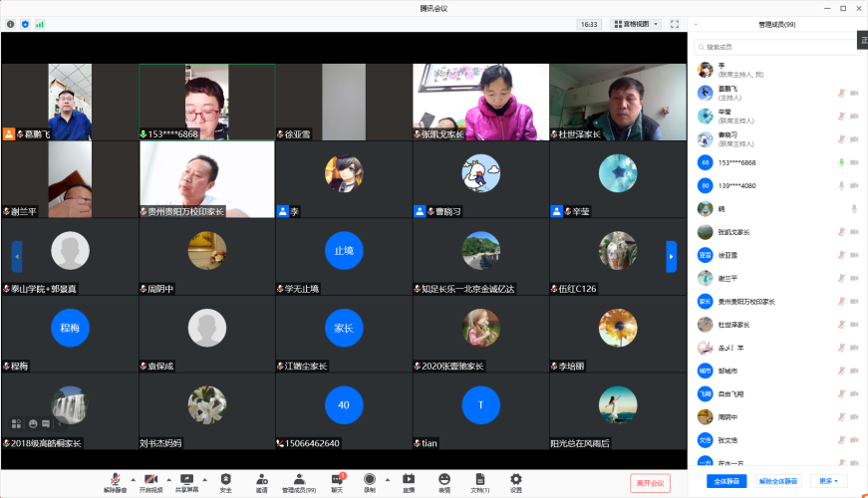
Task: Click the 全体静音 mute all button
Action: click(726, 481)
